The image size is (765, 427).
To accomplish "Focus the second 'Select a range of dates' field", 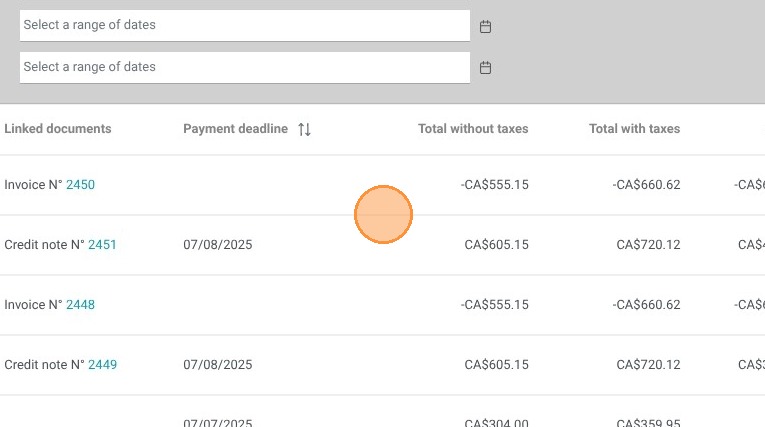I will coord(245,67).
